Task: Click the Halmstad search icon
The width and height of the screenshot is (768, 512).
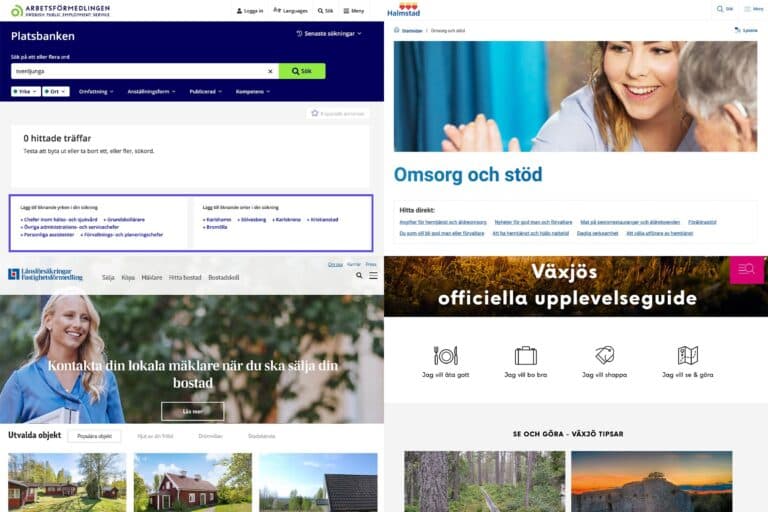Action: point(724,9)
